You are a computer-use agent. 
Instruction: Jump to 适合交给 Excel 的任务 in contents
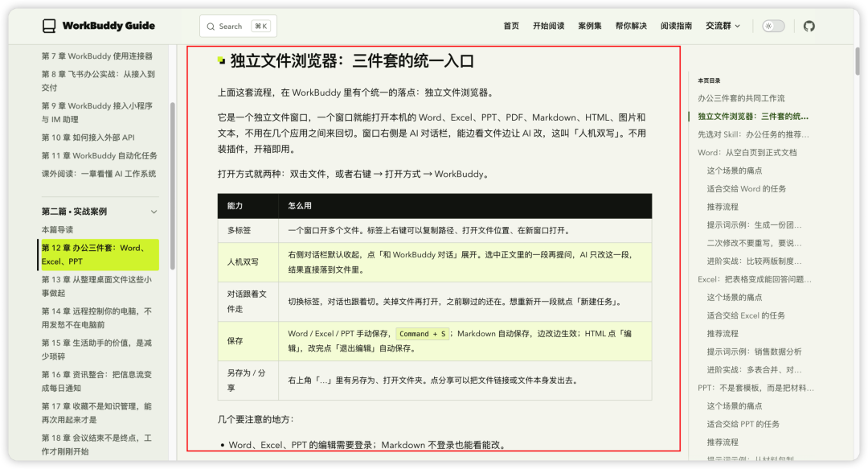point(746,316)
